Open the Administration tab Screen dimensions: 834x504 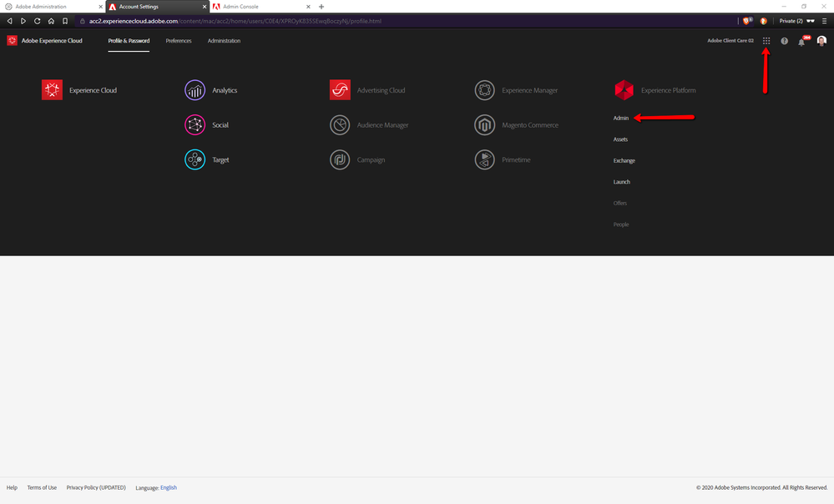[224, 41]
